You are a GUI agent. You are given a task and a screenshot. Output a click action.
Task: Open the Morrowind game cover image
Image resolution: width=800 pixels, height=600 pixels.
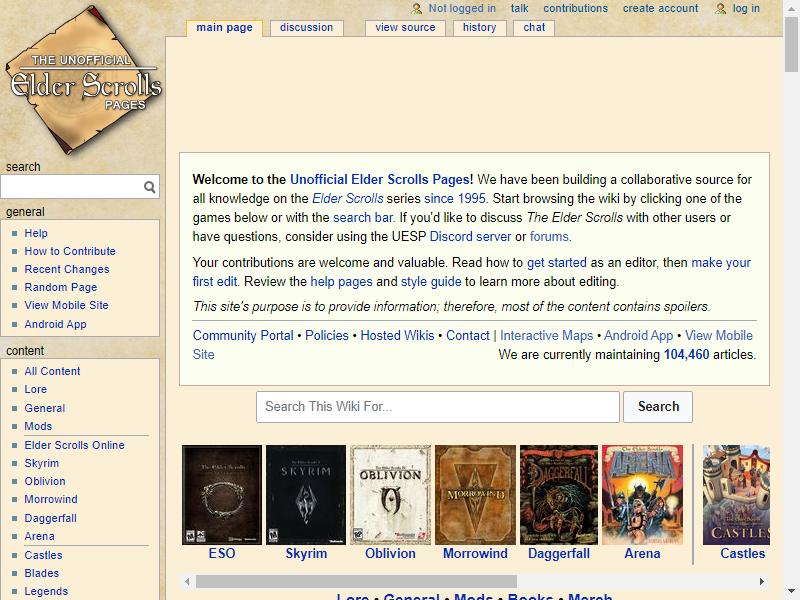pos(475,495)
